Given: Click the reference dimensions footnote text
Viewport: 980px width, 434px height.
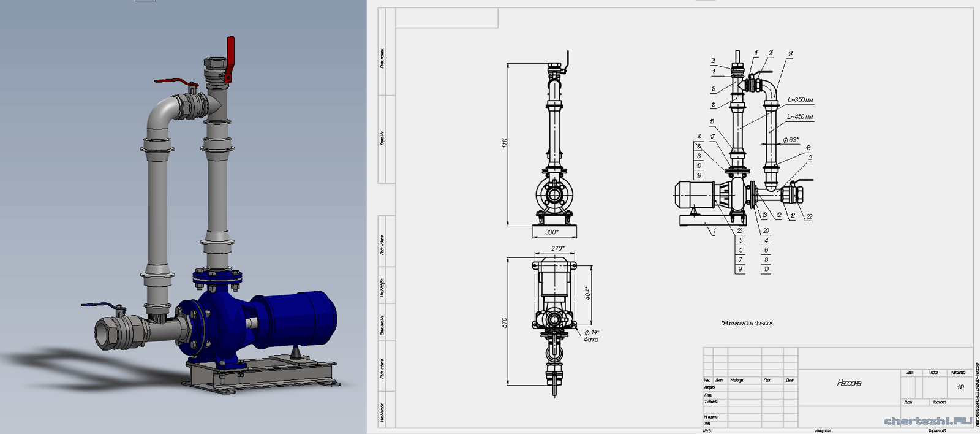Looking at the screenshot, I should pos(747,323).
